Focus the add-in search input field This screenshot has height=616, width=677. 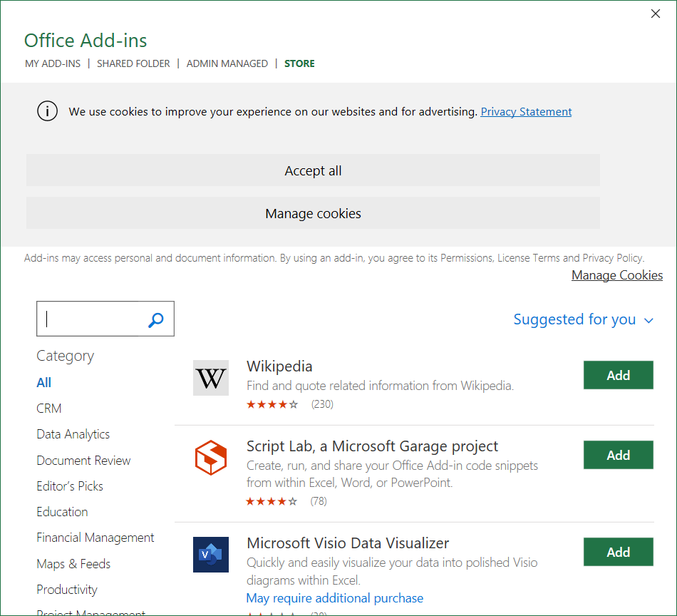(91, 319)
